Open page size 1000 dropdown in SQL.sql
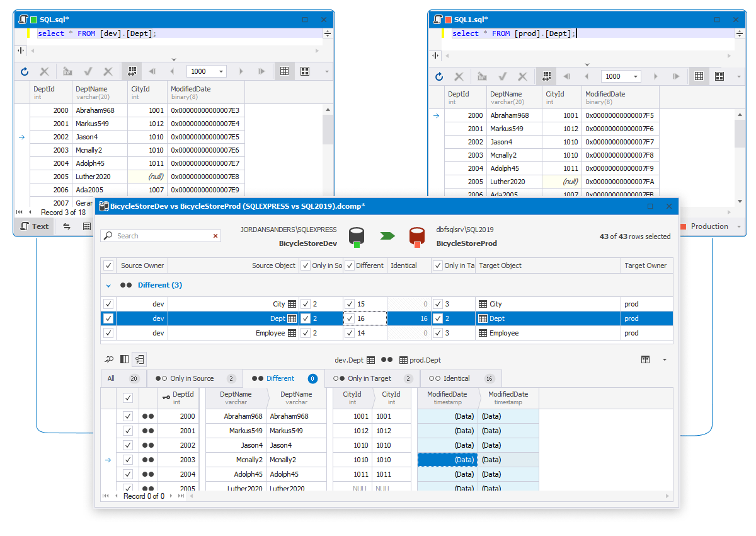 point(221,72)
